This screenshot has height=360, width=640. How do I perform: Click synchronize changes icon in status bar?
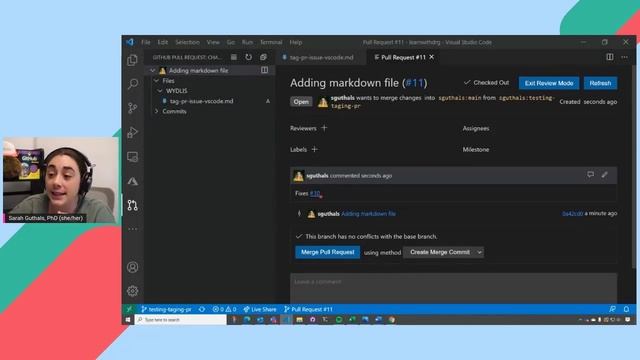pos(202,309)
